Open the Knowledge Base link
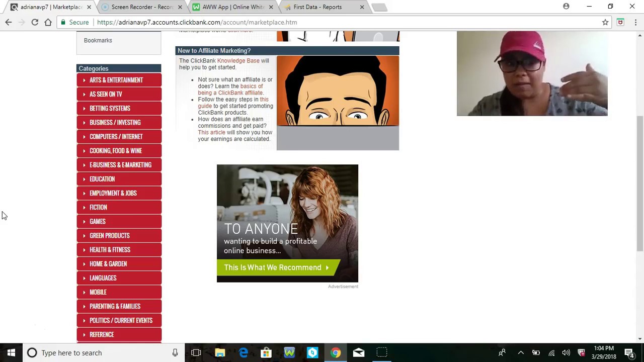 [238, 61]
